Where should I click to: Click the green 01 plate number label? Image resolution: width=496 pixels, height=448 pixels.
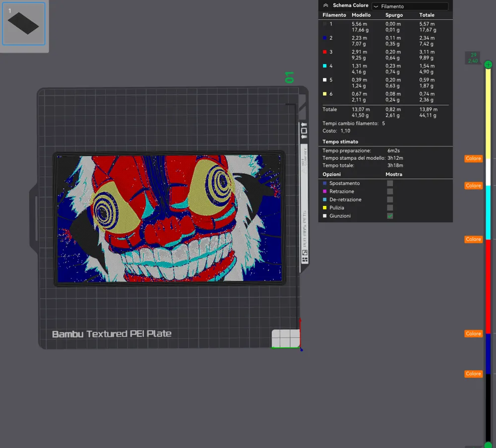point(290,77)
